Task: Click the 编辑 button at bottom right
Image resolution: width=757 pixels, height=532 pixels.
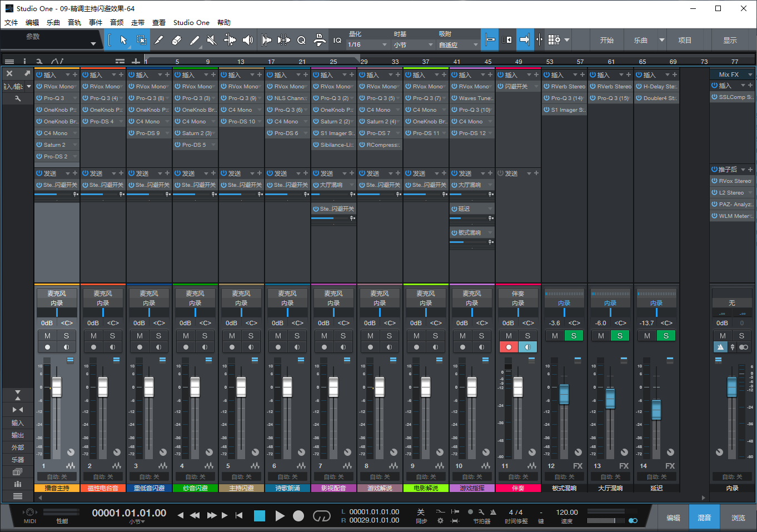Action: (x=673, y=516)
